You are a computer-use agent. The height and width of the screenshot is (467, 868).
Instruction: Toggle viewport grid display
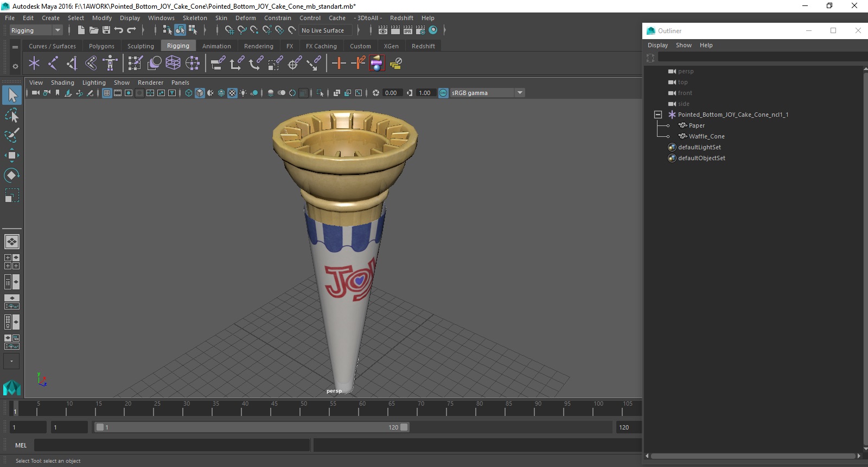tap(107, 93)
